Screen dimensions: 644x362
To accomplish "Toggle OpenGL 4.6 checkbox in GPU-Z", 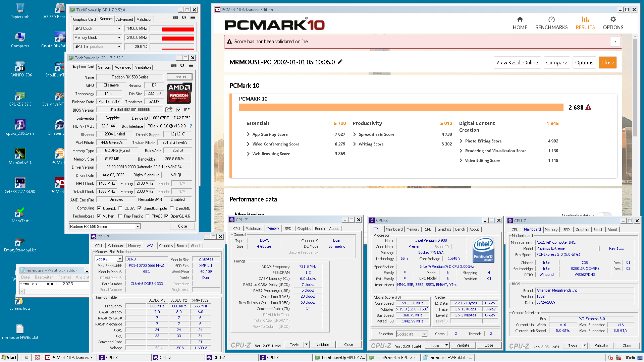I will (166, 216).
